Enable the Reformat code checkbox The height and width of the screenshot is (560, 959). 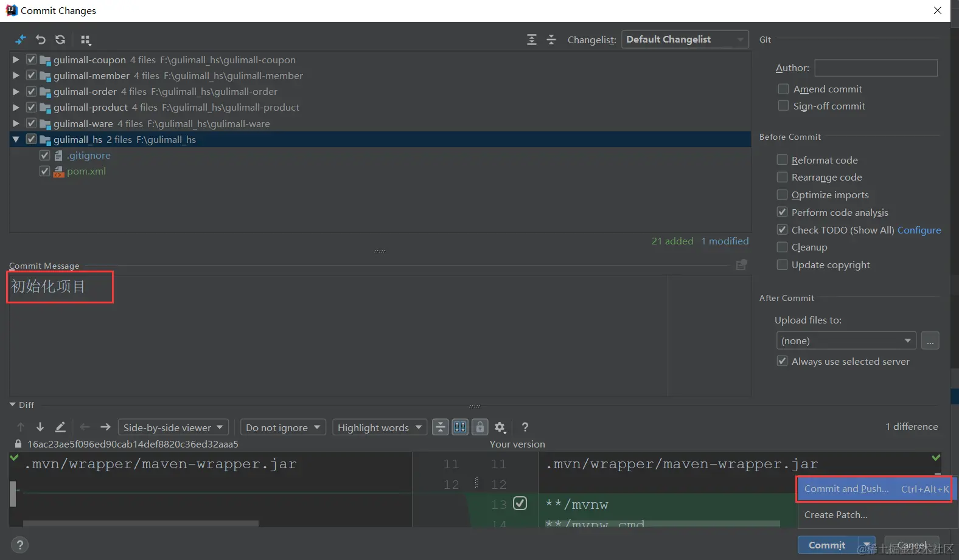pos(782,159)
